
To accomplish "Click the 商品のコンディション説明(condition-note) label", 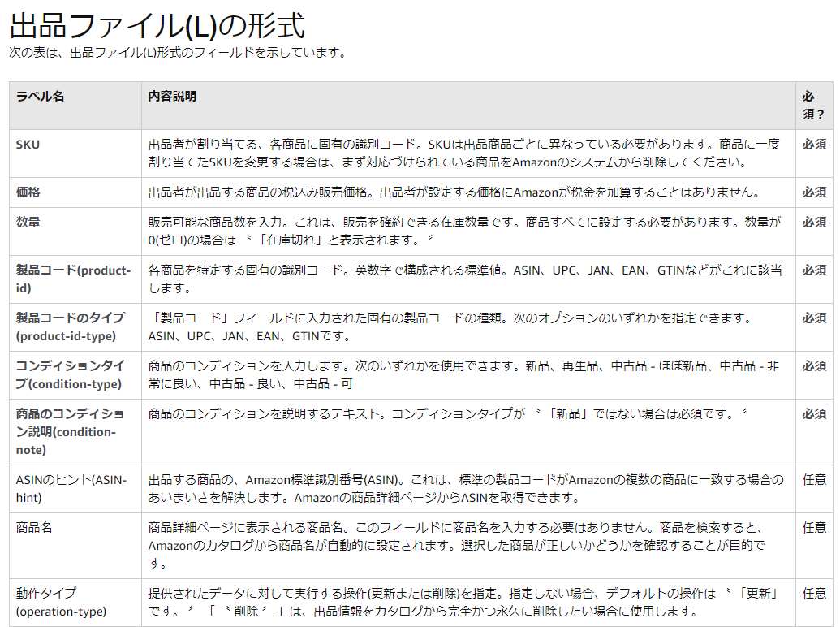I will [x=70, y=431].
